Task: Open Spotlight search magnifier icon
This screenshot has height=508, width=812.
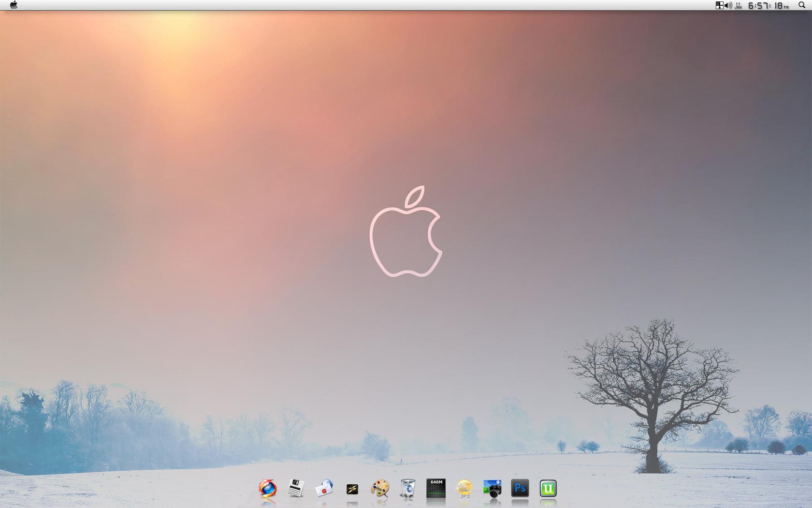Action: click(802, 5)
